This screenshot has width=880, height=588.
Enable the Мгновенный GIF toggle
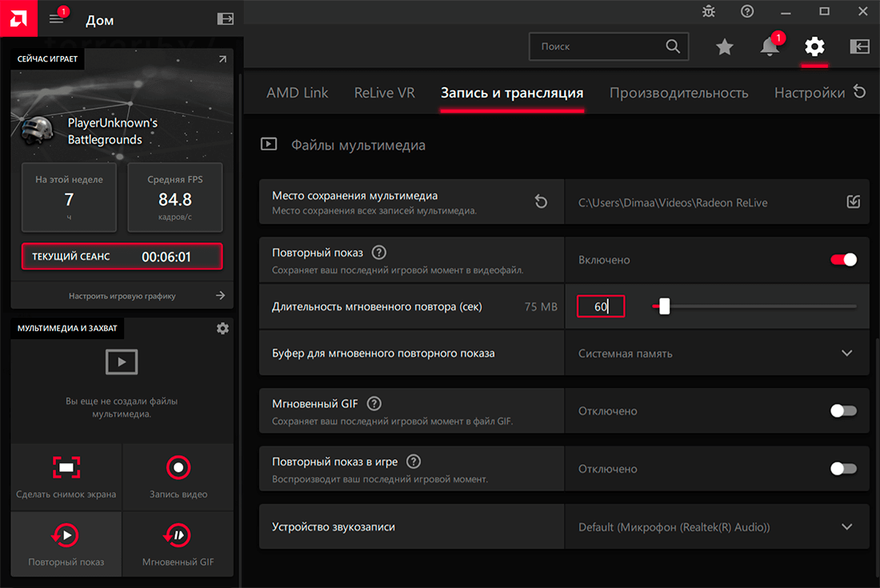pyautogui.click(x=843, y=410)
